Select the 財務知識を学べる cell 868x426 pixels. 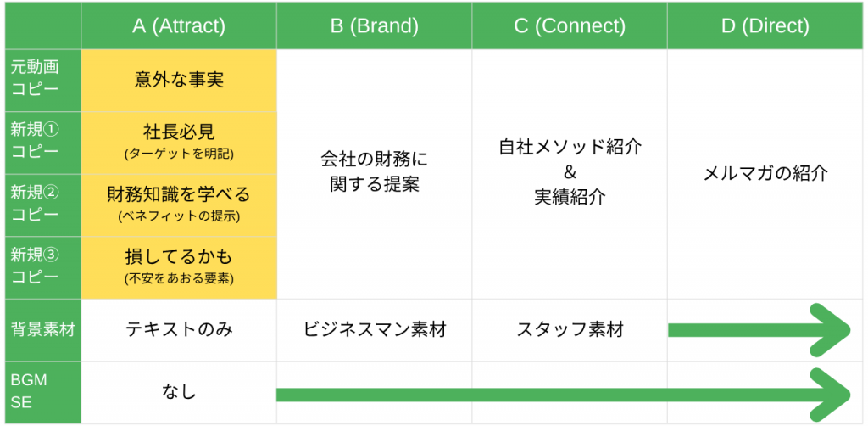pos(179,205)
